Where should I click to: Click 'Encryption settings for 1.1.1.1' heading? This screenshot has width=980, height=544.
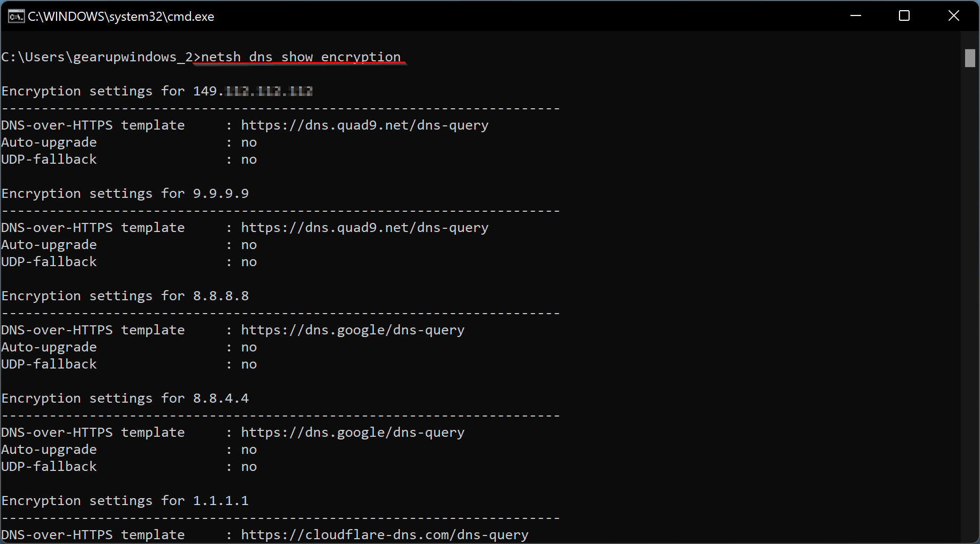point(125,501)
